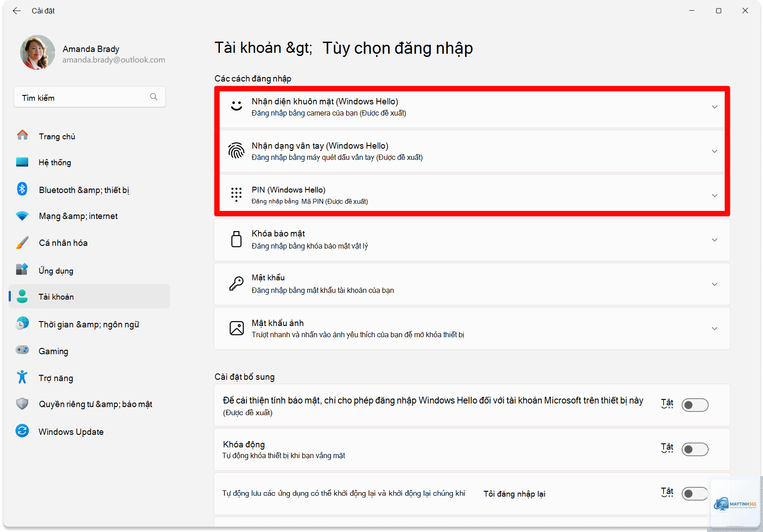The height and width of the screenshot is (532, 763).
Task: Click PIN (Windows Hello) title
Action: click(288, 190)
